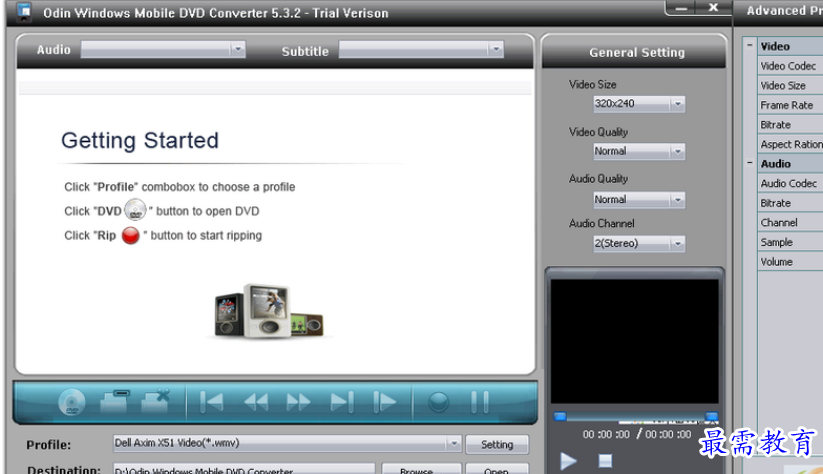
Task: Stop the preview playback with the square button
Action: pyautogui.click(x=605, y=461)
